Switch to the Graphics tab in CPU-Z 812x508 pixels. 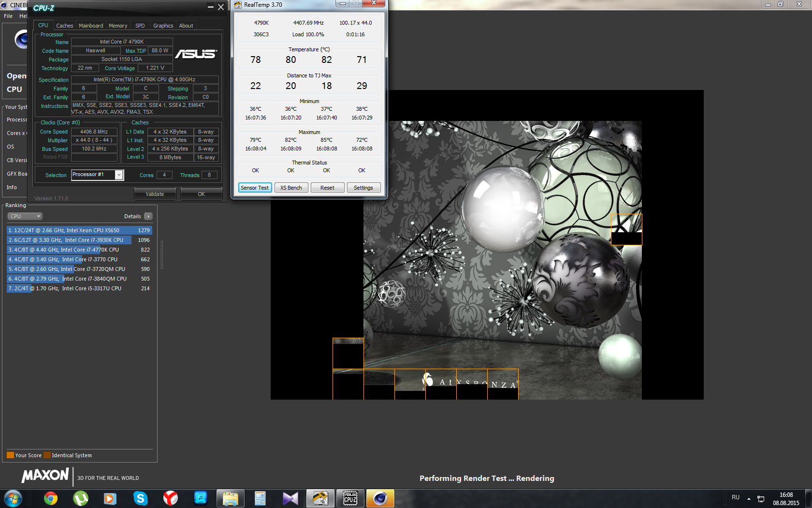[x=163, y=26]
